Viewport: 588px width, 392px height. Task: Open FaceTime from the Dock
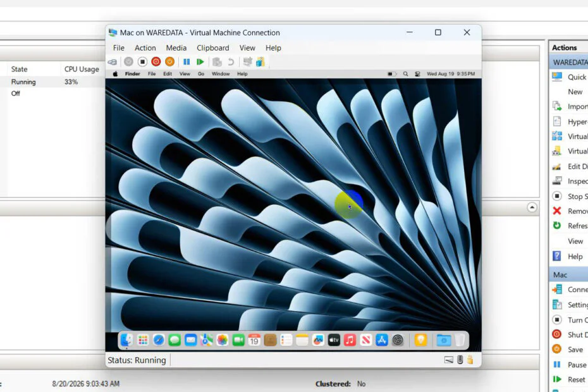tap(238, 340)
